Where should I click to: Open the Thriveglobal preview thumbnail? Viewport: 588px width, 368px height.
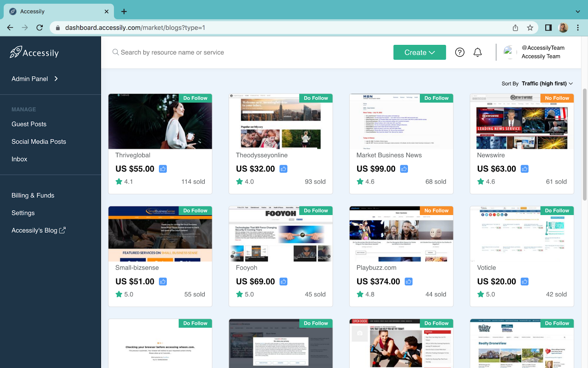160,121
